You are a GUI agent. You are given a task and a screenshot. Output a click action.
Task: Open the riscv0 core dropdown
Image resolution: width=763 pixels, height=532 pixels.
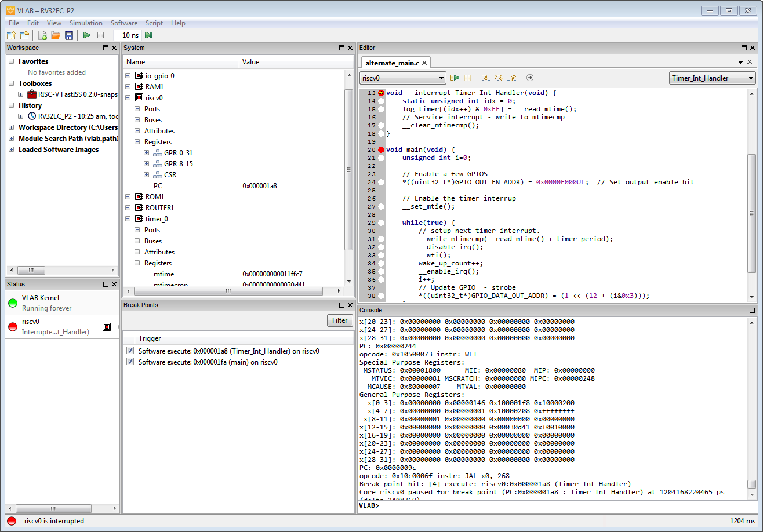[x=402, y=78]
